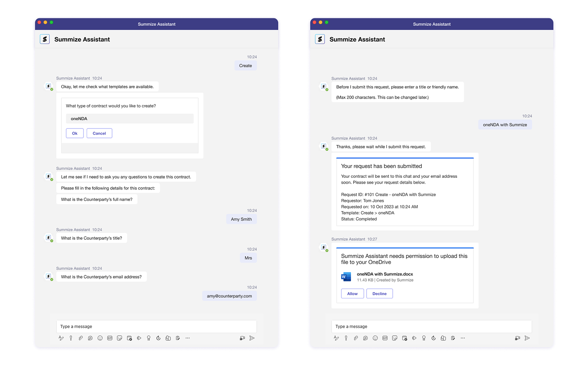
Task: Open the sticker picker in the right window
Action: click(x=395, y=338)
